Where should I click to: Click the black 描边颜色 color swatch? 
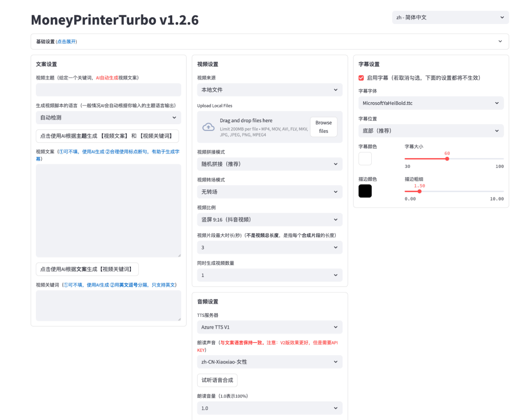tap(365, 191)
